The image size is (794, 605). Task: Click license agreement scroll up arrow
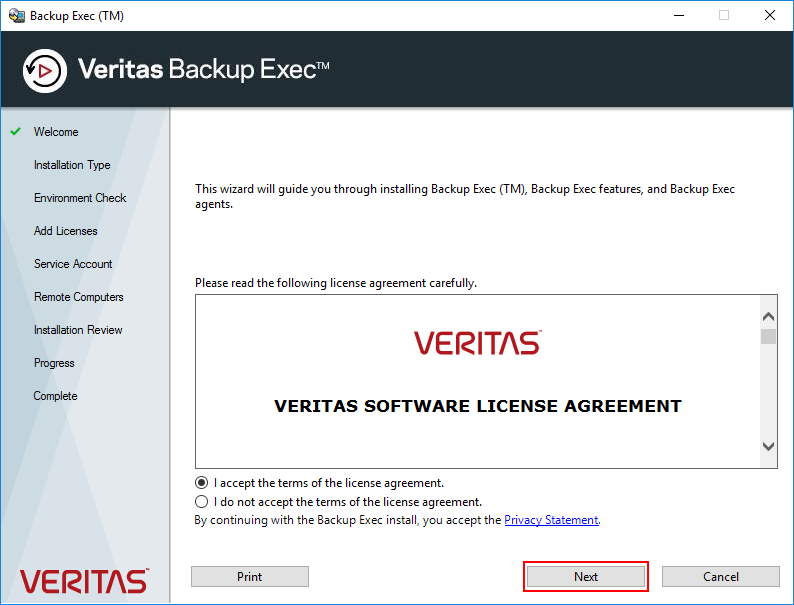768,316
